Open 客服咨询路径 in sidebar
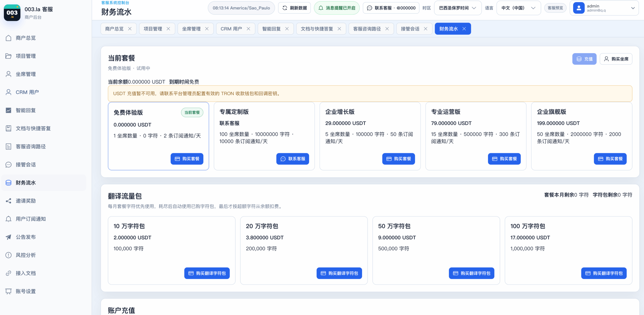The image size is (644, 315). 44,147
